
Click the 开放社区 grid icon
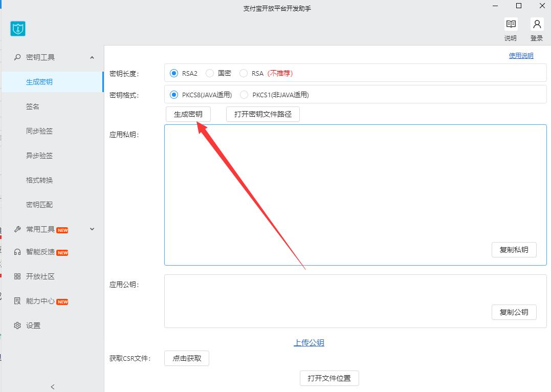17,276
